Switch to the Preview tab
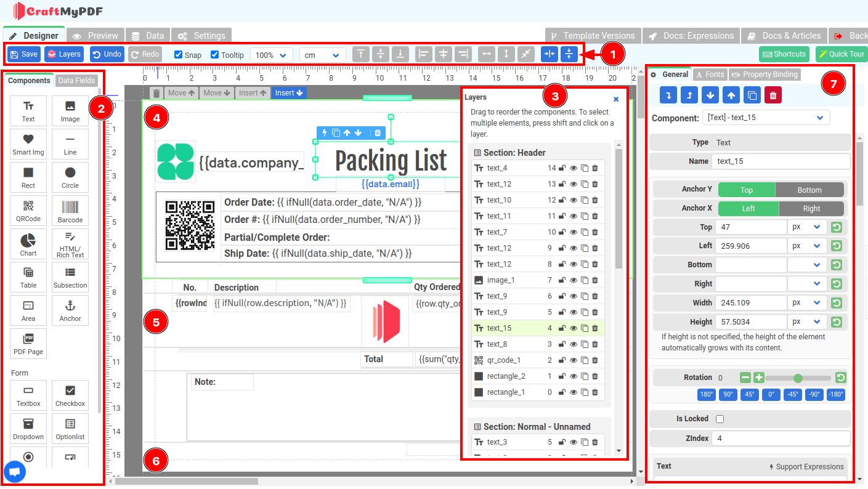Image resolution: width=868 pixels, height=489 pixels. tap(95, 36)
